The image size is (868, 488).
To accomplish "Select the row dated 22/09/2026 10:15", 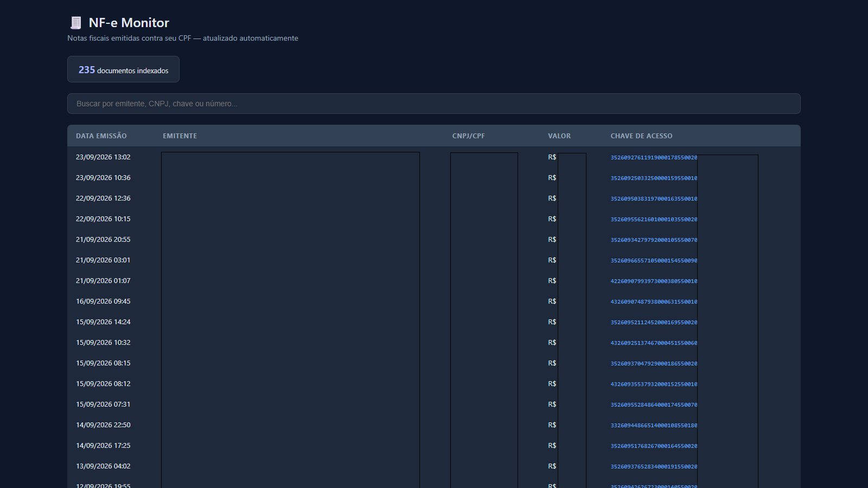I will click(x=434, y=219).
